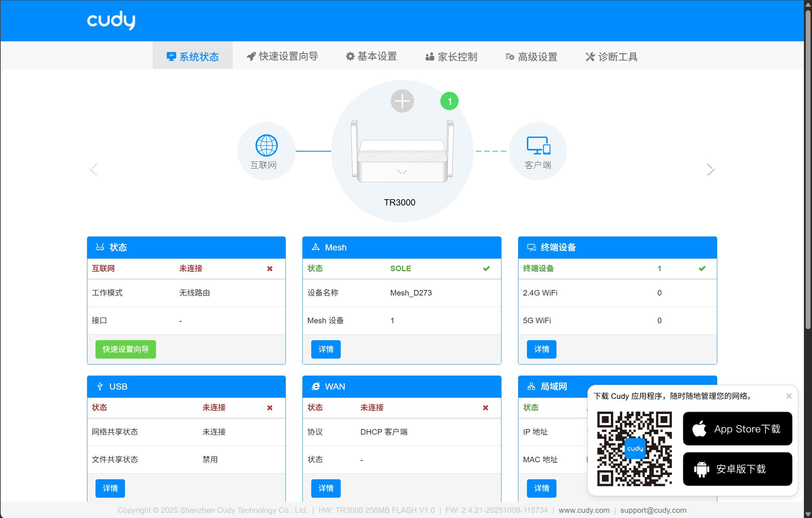Click the 互联网 globe icon
812x518 pixels.
(266, 145)
